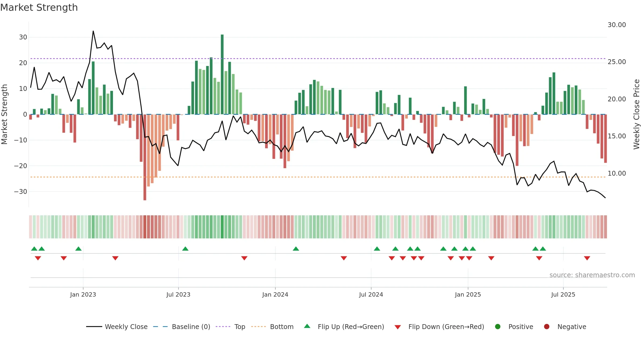Click the red Negative dot in legend

(547, 327)
